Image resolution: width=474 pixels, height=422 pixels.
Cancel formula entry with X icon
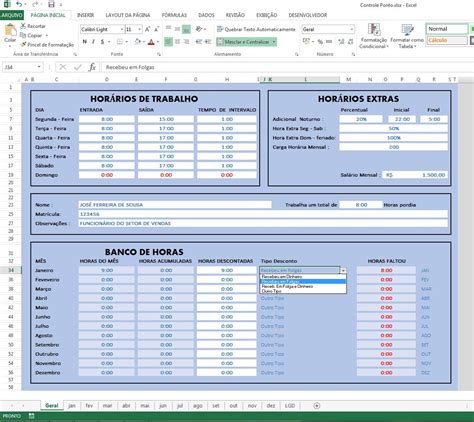(x=63, y=67)
